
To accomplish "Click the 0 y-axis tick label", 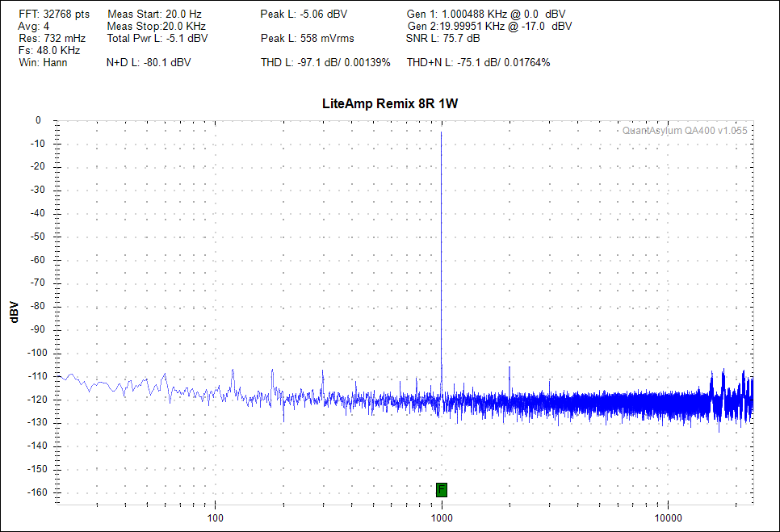I will click(38, 120).
